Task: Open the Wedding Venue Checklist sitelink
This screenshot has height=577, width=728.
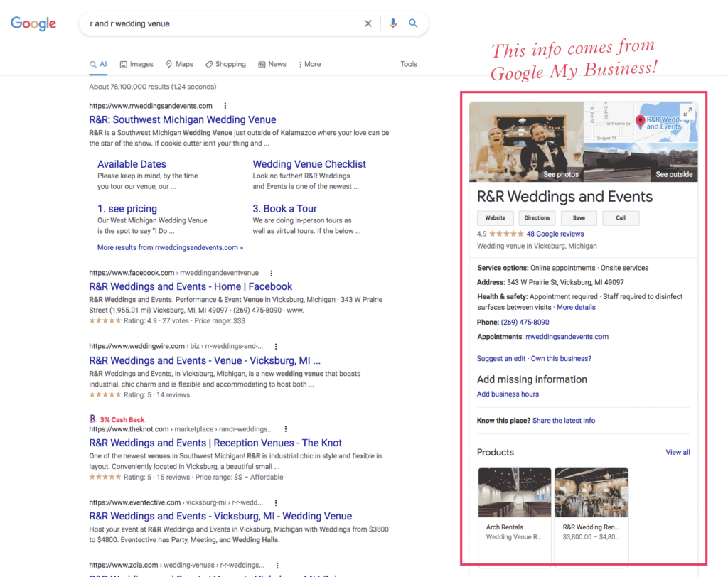Action: tap(309, 164)
